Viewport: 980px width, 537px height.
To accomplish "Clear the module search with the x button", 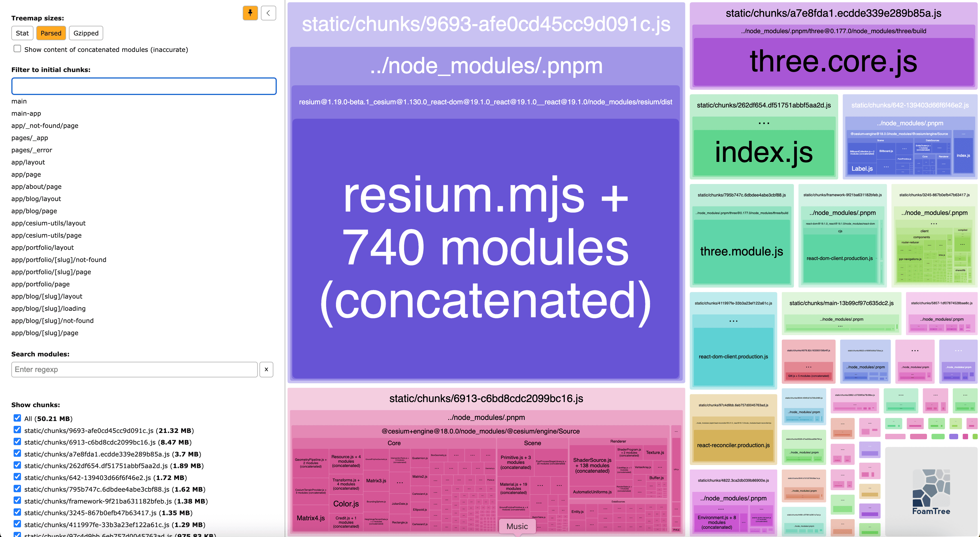I will tap(266, 369).
